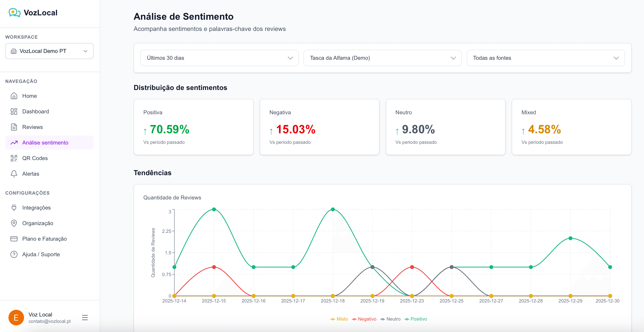Go to Plano e Faturação page
The width and height of the screenshot is (644, 332).
click(44, 239)
